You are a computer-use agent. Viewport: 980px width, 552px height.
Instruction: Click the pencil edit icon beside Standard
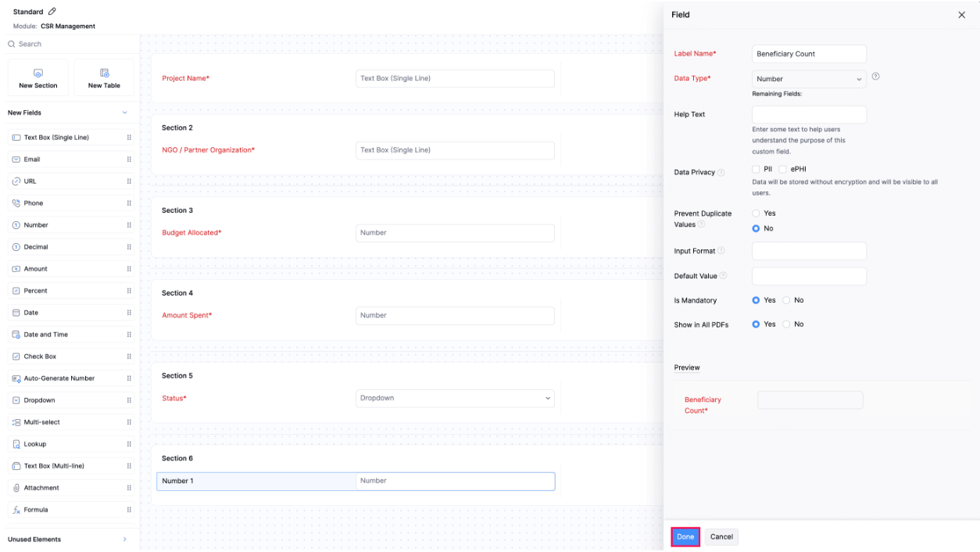(51, 11)
